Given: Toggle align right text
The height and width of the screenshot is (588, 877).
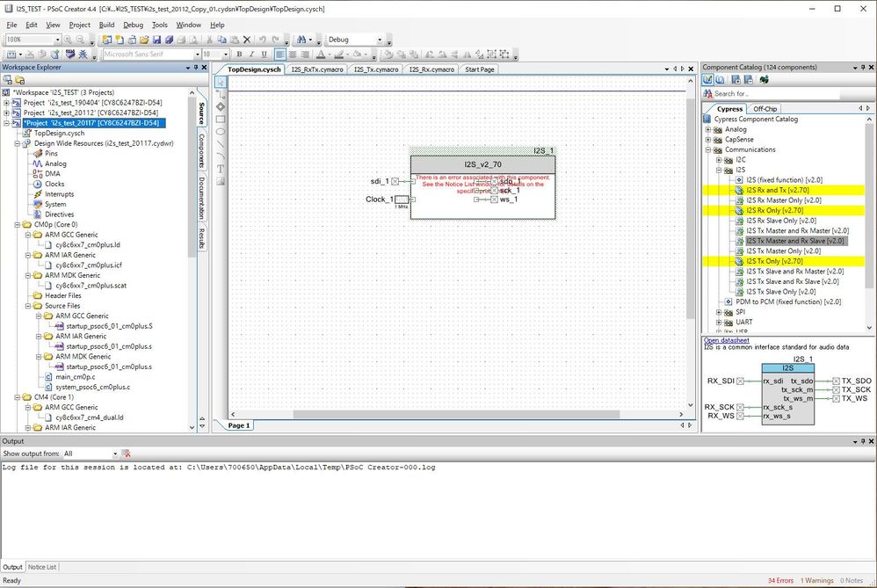Looking at the screenshot, I should (304, 54).
